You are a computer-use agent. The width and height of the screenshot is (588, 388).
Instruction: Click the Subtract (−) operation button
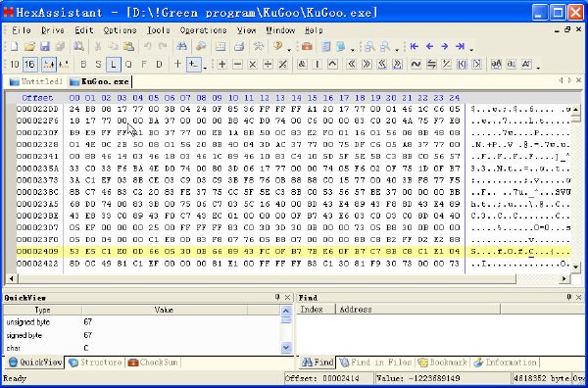237,65
